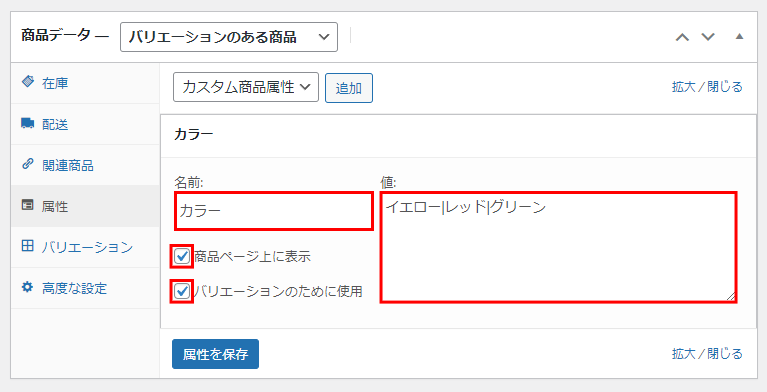This screenshot has width=767, height=392.
Task: Uncheck 商品ページ上に表示 checkbox
Action: point(182,256)
